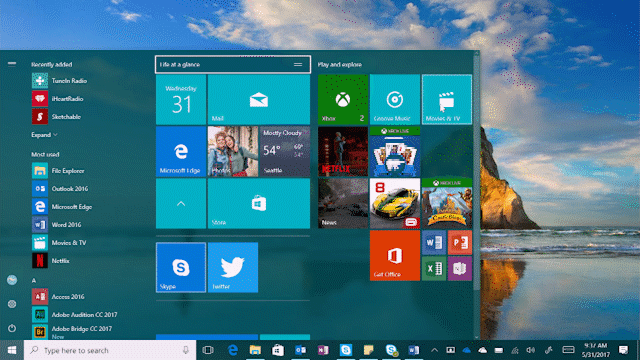Open Movies & TV in Most used list

[59, 242]
